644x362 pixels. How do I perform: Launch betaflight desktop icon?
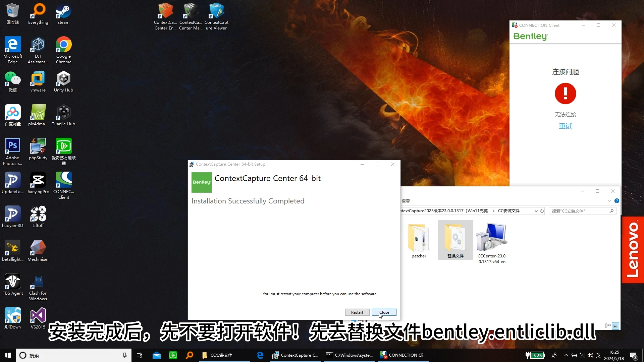(13, 251)
